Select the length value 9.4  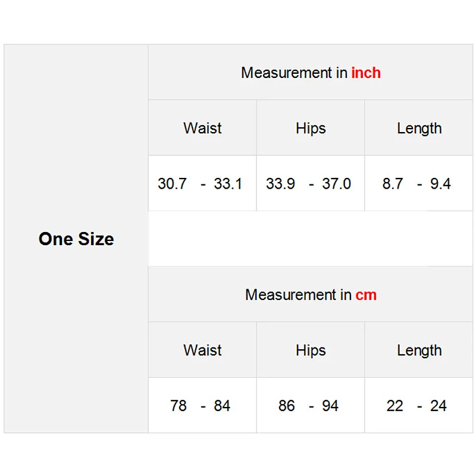pyautogui.click(x=440, y=184)
